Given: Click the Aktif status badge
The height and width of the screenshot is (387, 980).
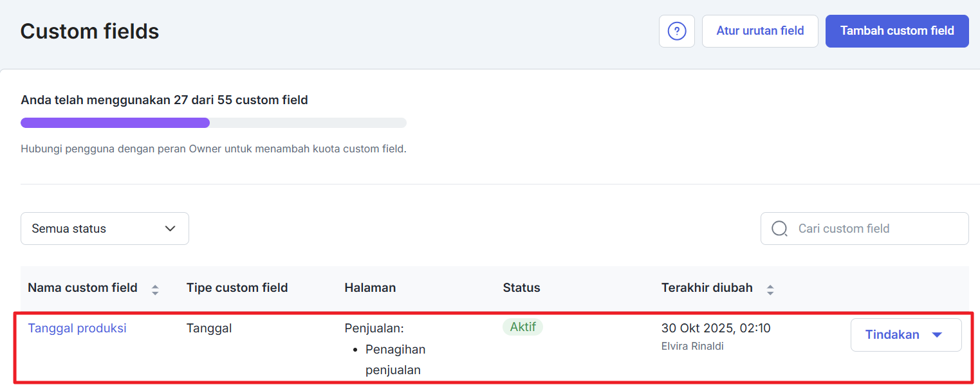Looking at the screenshot, I should click(x=522, y=327).
